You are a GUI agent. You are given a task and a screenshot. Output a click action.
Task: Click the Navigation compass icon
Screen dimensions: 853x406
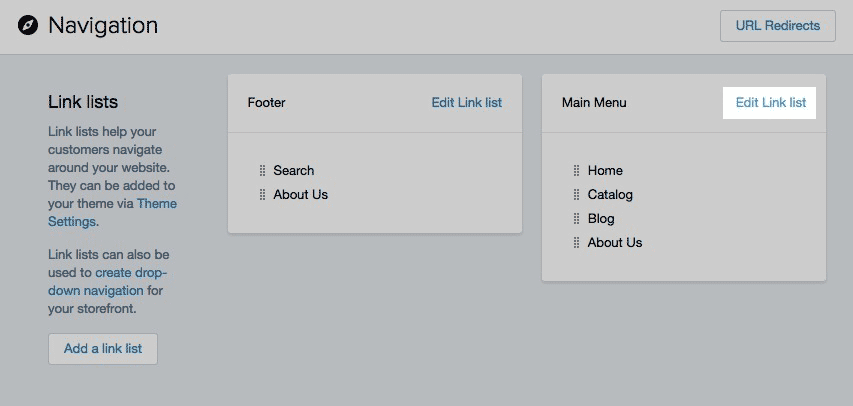tap(28, 25)
